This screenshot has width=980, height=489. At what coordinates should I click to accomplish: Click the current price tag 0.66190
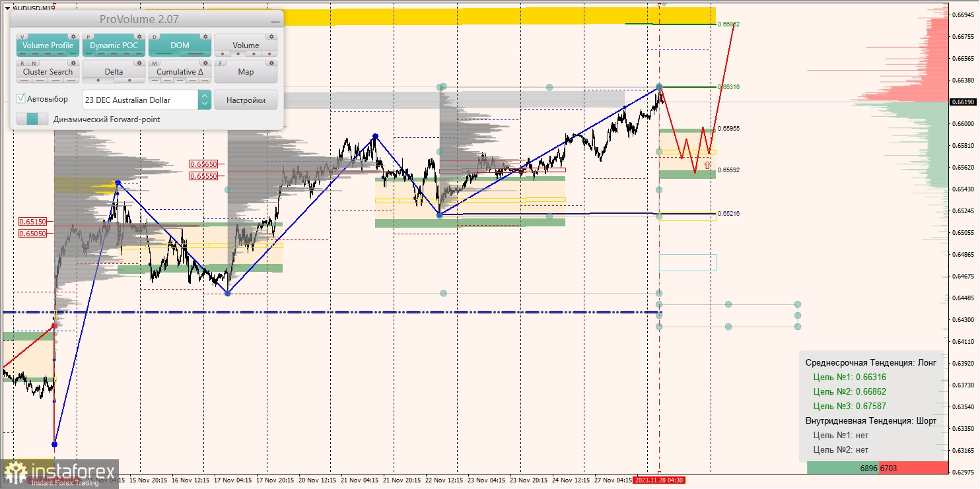pyautogui.click(x=963, y=102)
